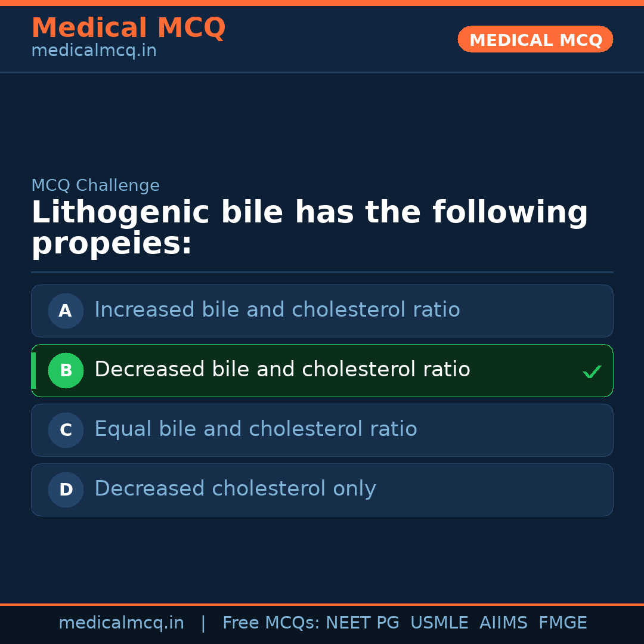Click the USMLE footer text
Viewport: 644px width, 644px height.
click(x=439, y=623)
